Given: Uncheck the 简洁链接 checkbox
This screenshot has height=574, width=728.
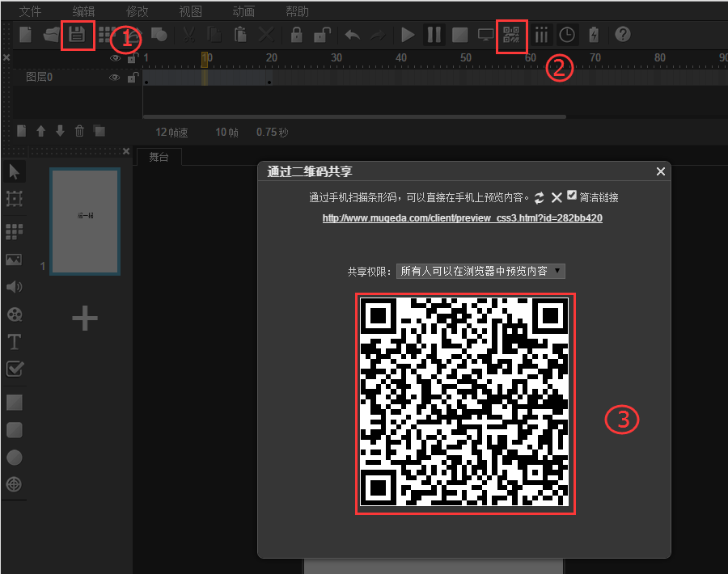Looking at the screenshot, I should pos(573,196).
